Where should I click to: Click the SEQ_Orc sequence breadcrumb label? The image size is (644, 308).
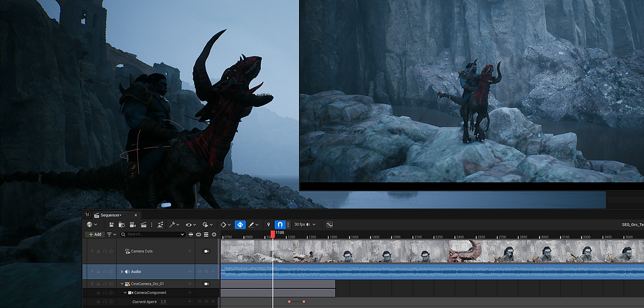pyautogui.click(x=632, y=224)
